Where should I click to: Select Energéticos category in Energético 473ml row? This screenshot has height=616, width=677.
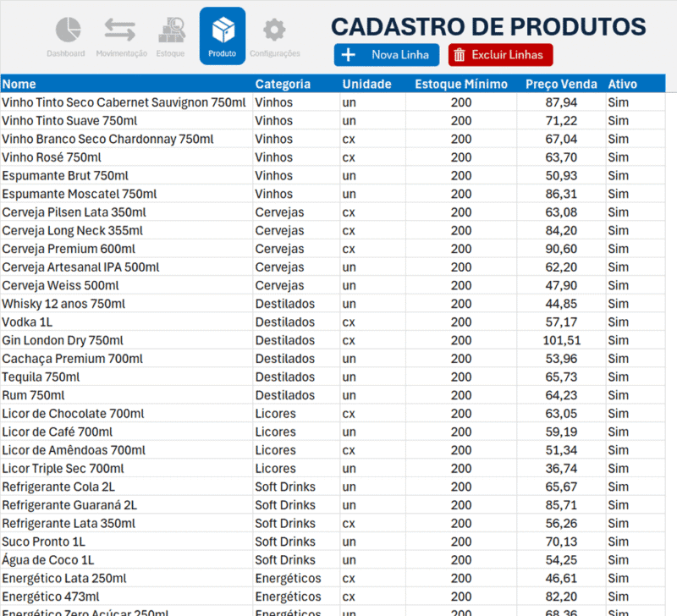pyautogui.click(x=296, y=597)
